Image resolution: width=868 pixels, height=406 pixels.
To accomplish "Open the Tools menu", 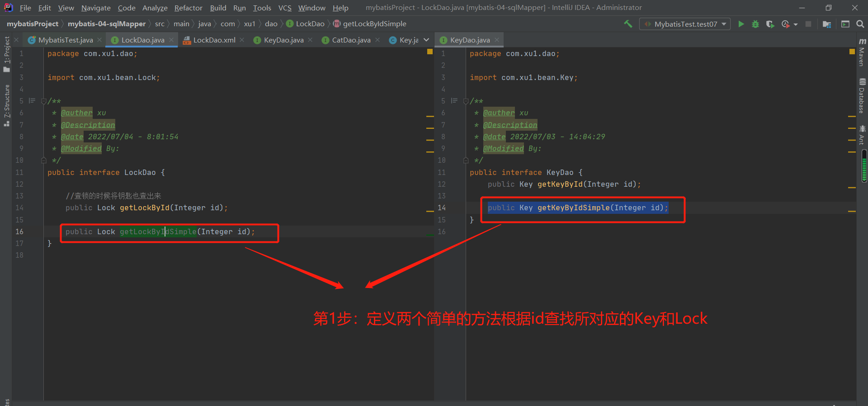I will (x=262, y=8).
